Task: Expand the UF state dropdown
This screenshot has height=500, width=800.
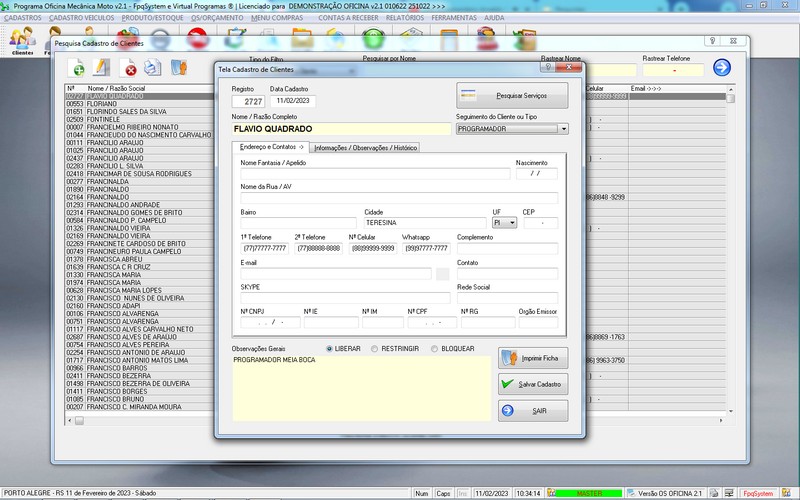Action: tap(513, 223)
